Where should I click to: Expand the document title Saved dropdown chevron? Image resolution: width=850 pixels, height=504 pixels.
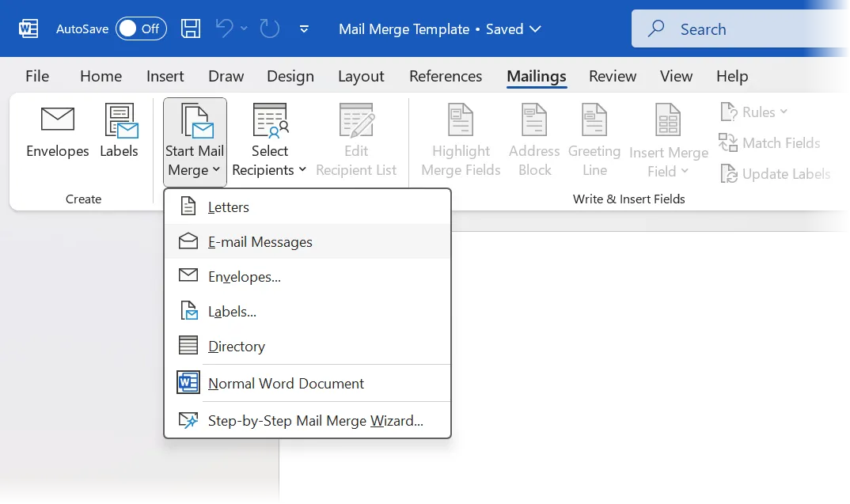point(535,29)
